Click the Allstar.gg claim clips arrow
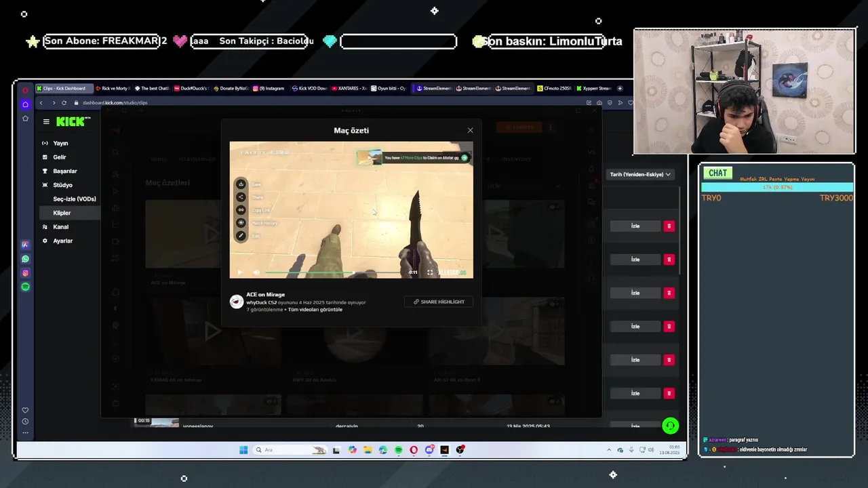 pos(465,158)
